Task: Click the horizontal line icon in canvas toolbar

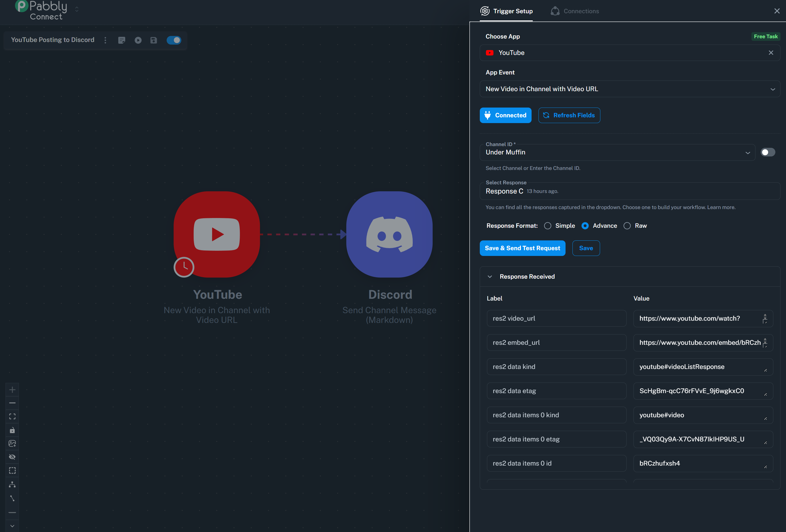Action: tap(12, 513)
